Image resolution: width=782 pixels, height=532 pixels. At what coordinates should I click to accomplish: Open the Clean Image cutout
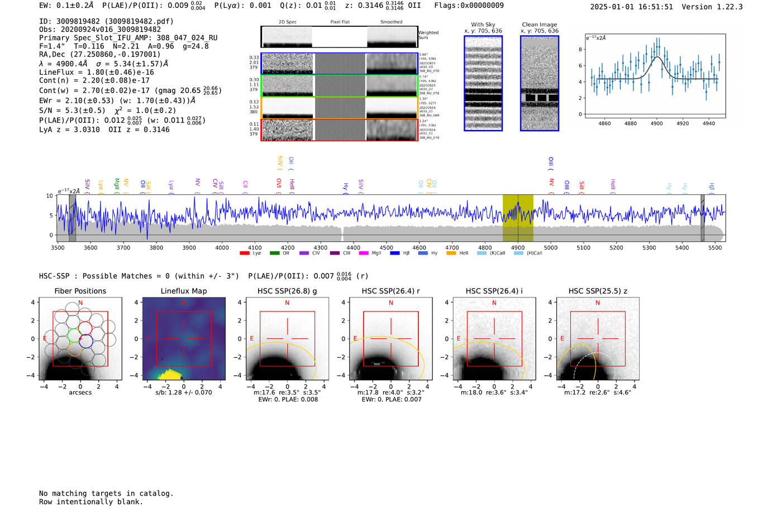coord(540,83)
